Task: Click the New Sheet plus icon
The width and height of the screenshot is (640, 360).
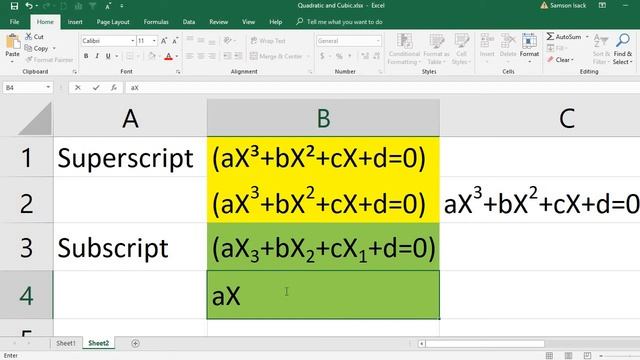Action: pyautogui.click(x=136, y=344)
